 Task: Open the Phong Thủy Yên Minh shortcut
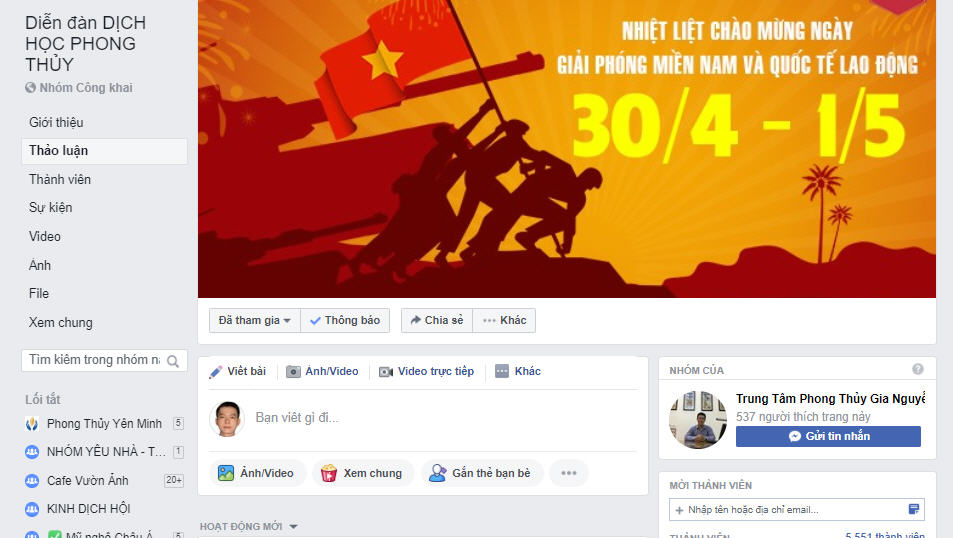point(104,424)
